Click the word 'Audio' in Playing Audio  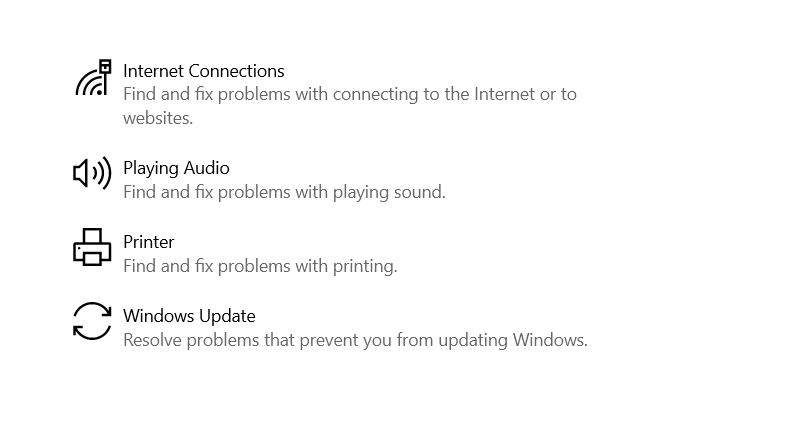coord(207,168)
